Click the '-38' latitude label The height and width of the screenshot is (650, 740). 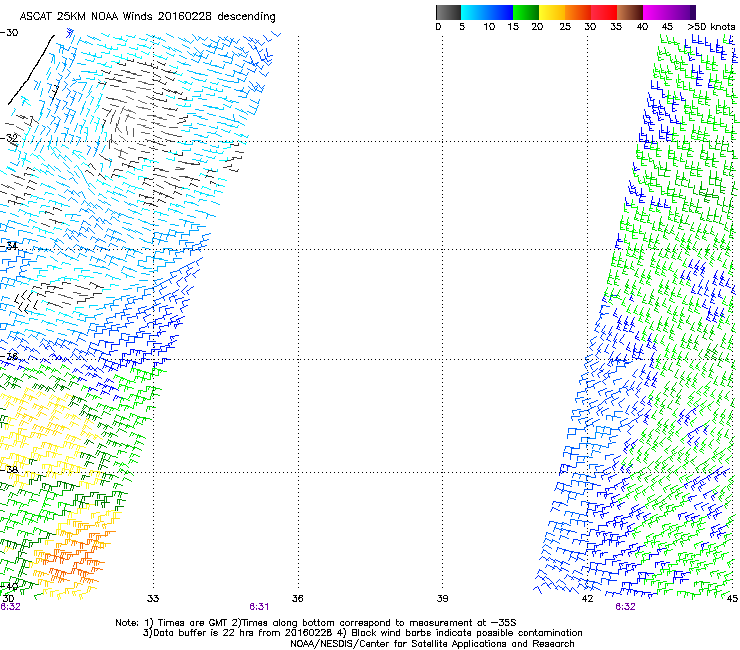pos(9,469)
